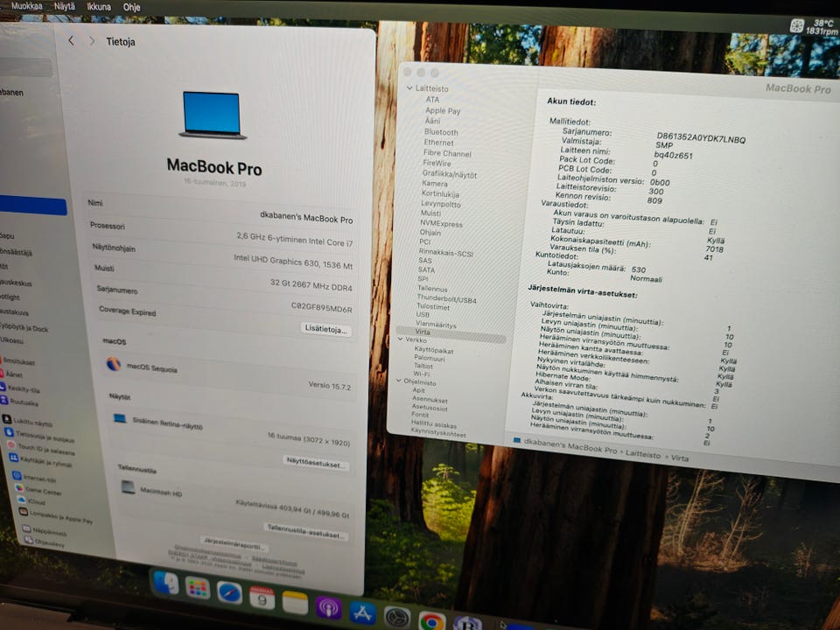Open Touch ID ja salasana sidebar icon
Viewport: 840px width, 630px height.
10,444
